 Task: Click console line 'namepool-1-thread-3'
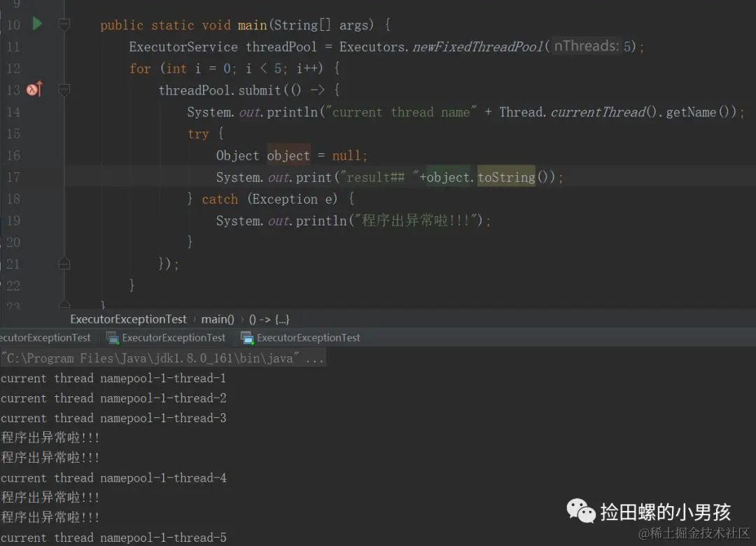(x=113, y=418)
